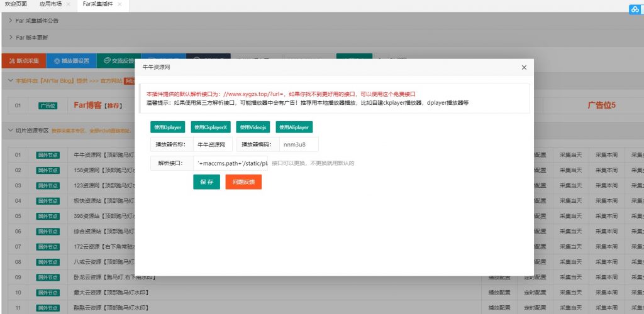Viewport: 644px width, 314px height.
Task: Click 国外节点 badge for 158资源网 row
Action: (x=48, y=170)
